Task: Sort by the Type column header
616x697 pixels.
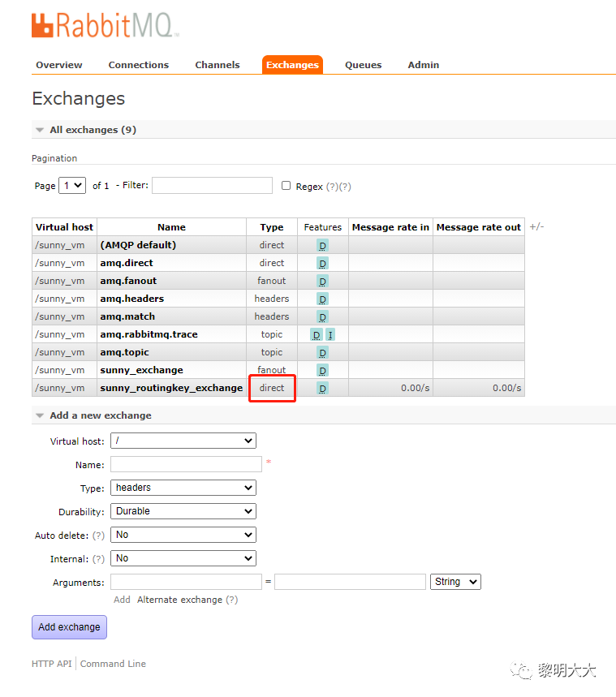Action: click(x=272, y=227)
